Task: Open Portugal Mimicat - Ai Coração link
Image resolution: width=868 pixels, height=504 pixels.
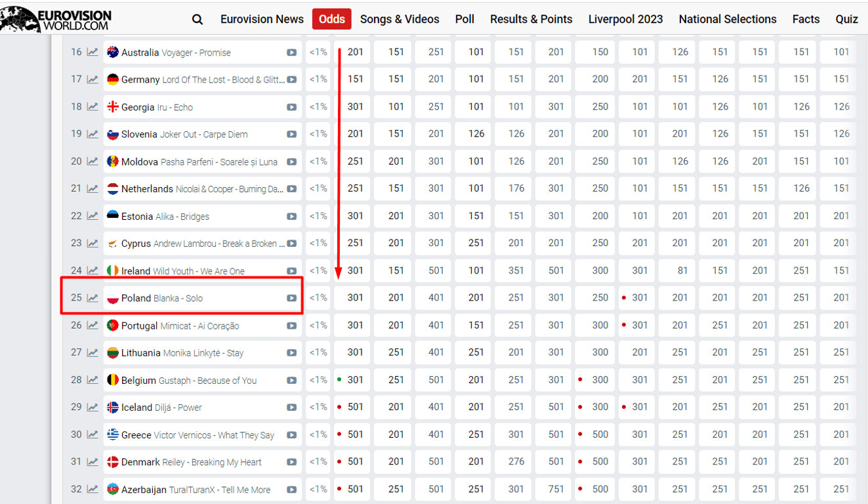Action: (x=180, y=325)
